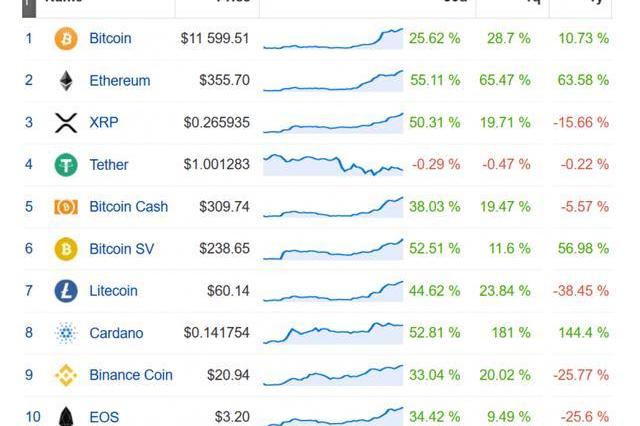Viewport: 640px width, 426px height.
Task: Open Bitcoin's price sparkline chart
Action: 333,39
